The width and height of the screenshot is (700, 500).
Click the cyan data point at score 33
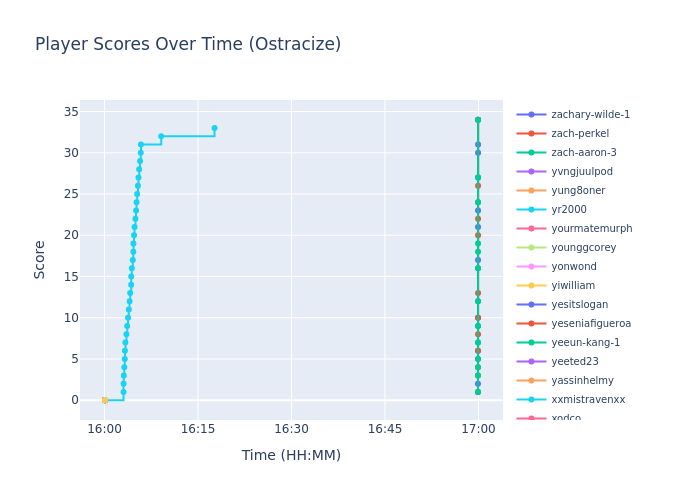pos(214,128)
